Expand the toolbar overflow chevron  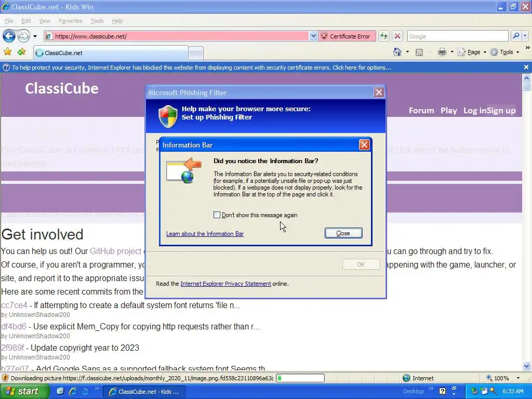pyautogui.click(x=528, y=48)
